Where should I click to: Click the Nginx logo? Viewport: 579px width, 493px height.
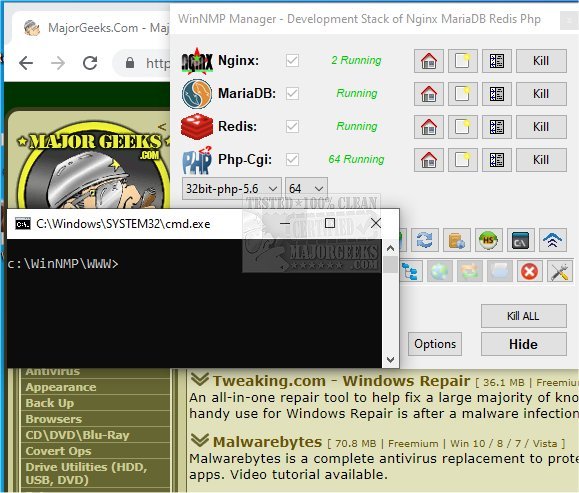click(197, 61)
